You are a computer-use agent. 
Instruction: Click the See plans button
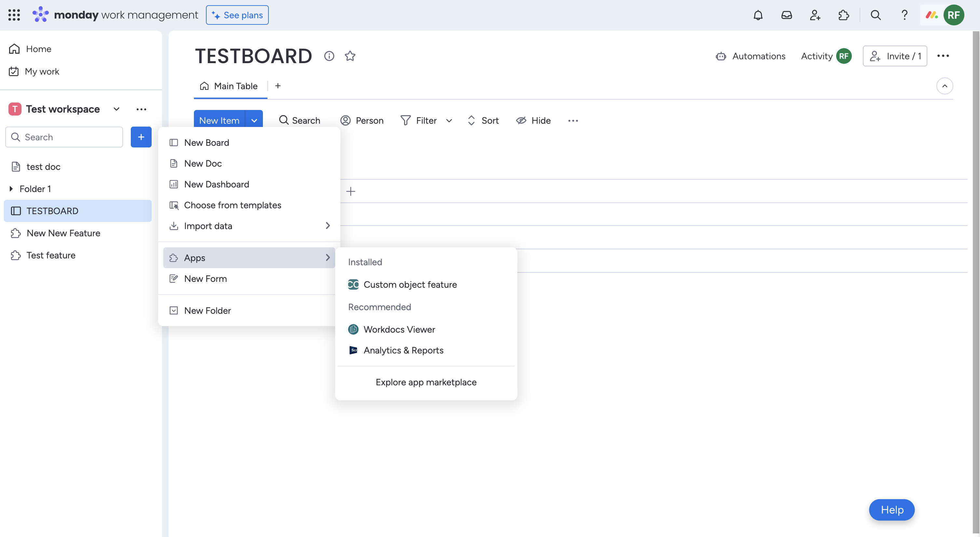click(238, 15)
